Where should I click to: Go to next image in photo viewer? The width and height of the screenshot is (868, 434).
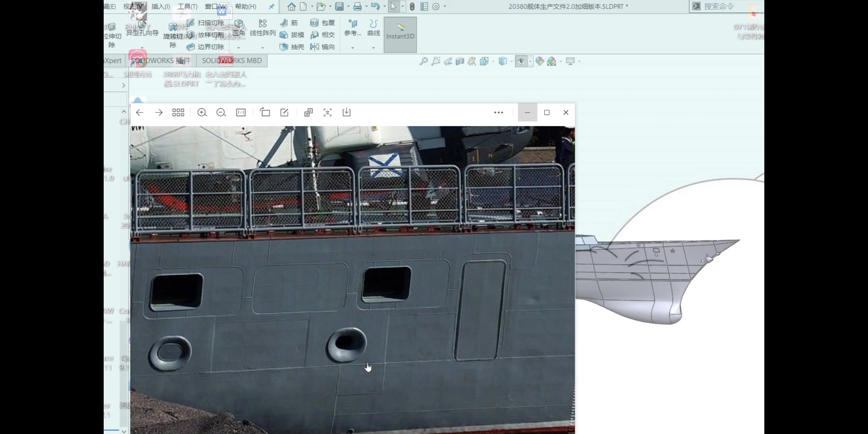pyautogui.click(x=159, y=113)
